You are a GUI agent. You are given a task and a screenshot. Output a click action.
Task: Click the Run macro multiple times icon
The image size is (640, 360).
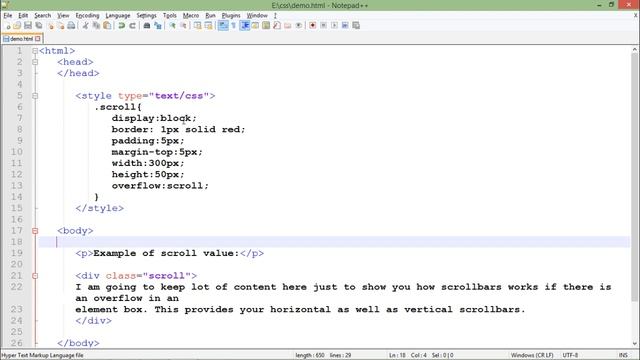point(345,25)
